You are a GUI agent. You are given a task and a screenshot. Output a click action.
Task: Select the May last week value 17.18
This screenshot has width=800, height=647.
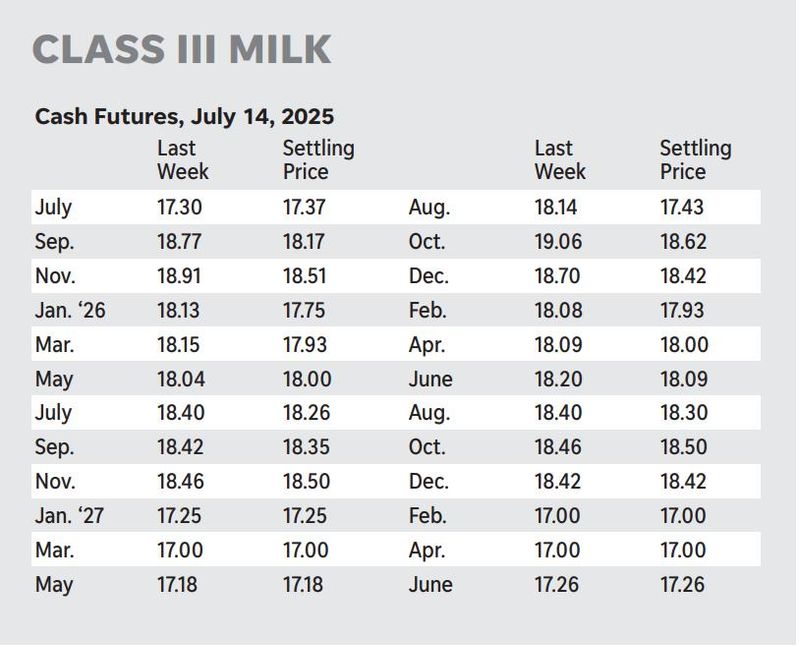[x=177, y=584]
